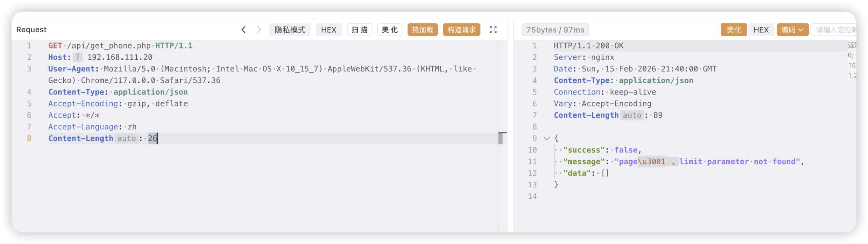Click the "success" key in the JSON
This screenshot has height=244, width=868.
click(x=584, y=150)
